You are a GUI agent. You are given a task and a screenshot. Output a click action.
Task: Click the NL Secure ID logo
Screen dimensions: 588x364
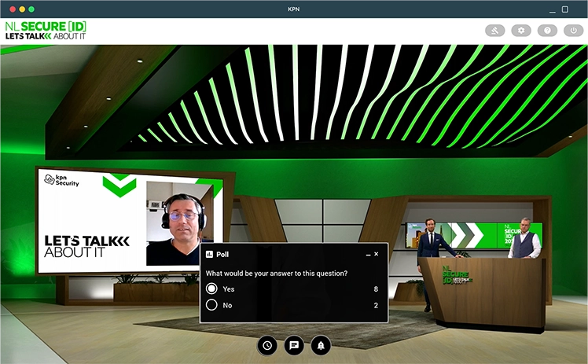click(x=46, y=31)
